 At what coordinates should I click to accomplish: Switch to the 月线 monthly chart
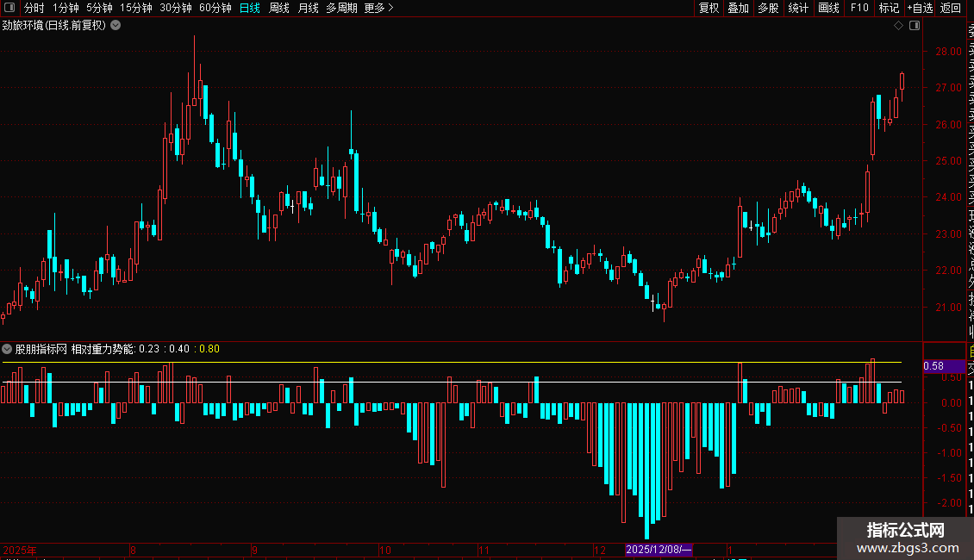[x=308, y=8]
